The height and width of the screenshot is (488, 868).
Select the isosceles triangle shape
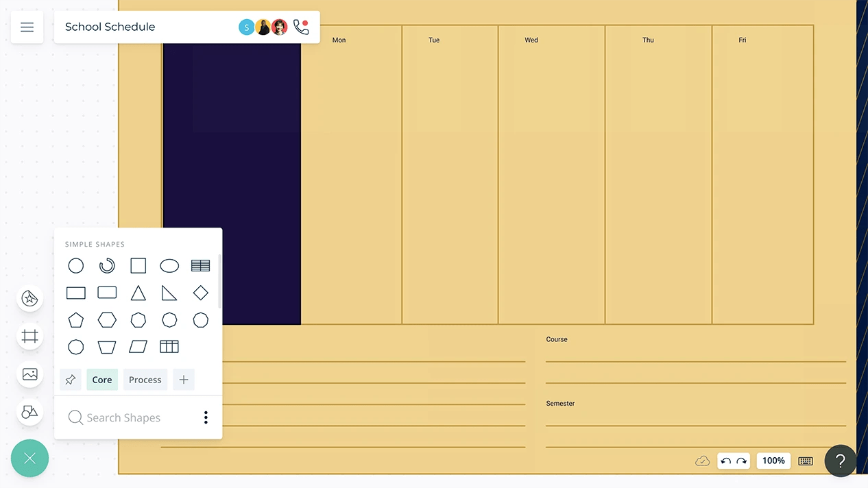138,293
